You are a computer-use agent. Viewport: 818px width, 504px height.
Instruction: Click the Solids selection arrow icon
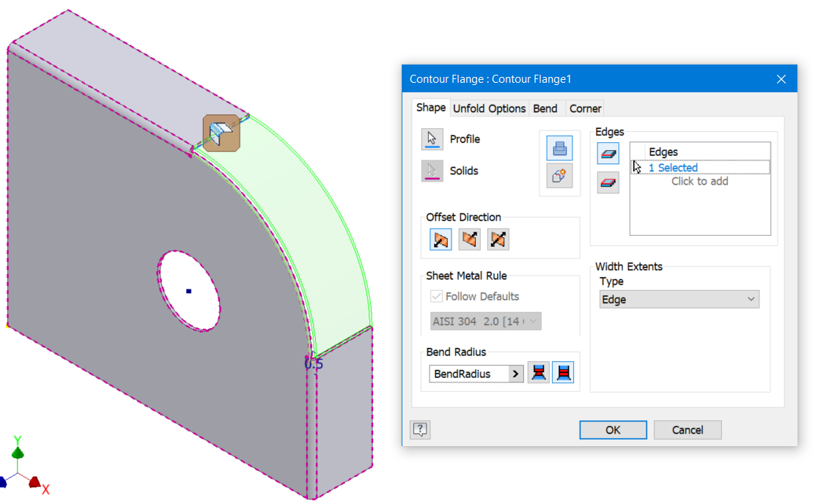[x=432, y=171]
